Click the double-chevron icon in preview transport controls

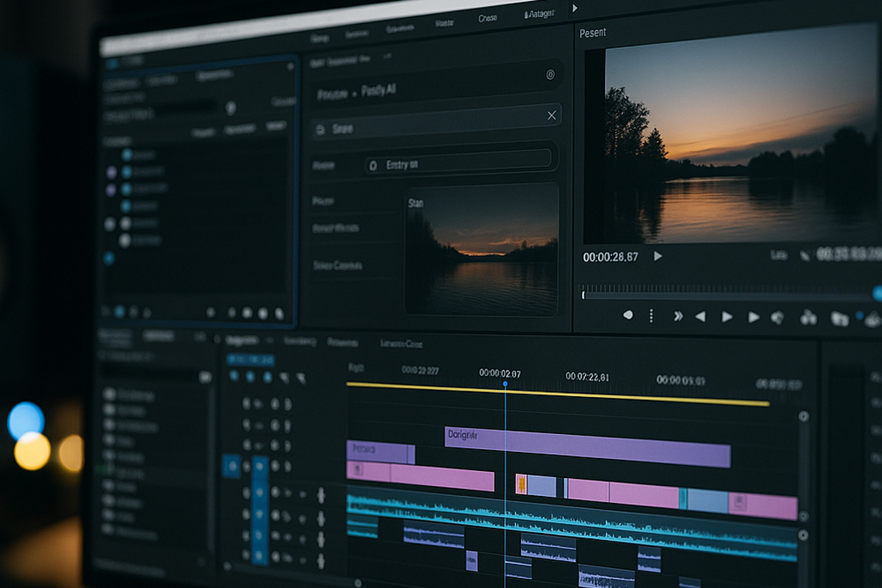click(x=679, y=316)
